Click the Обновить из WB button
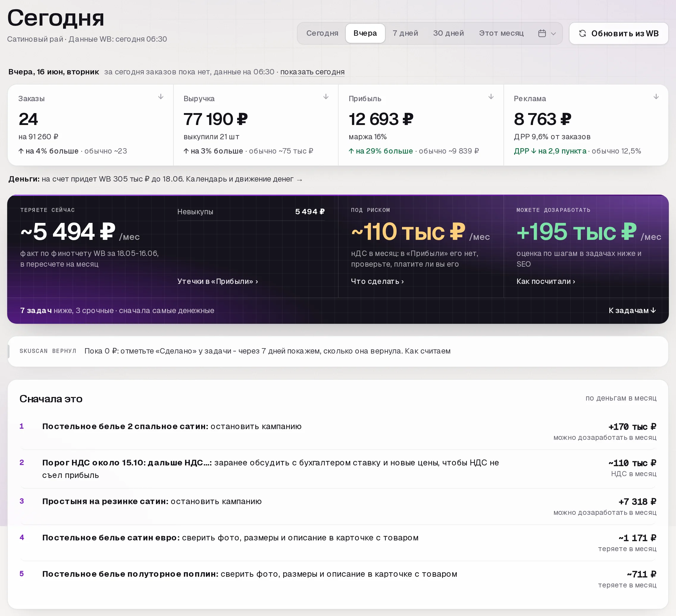676x616 pixels. coord(619,33)
